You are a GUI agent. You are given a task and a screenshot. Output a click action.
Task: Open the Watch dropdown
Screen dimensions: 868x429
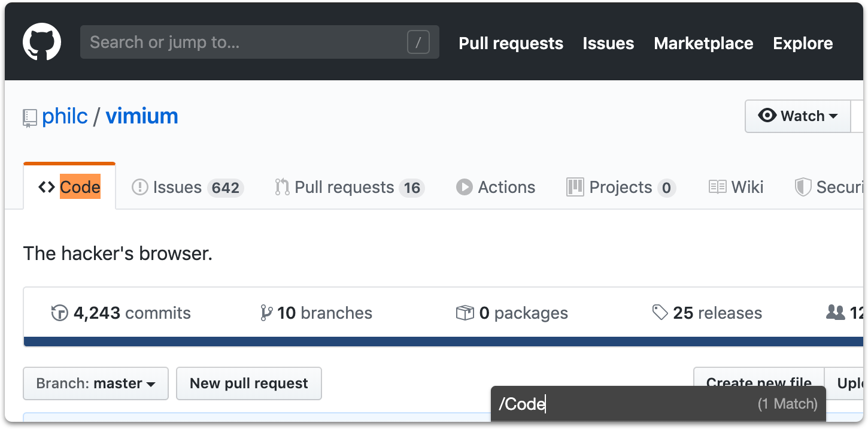[797, 116]
